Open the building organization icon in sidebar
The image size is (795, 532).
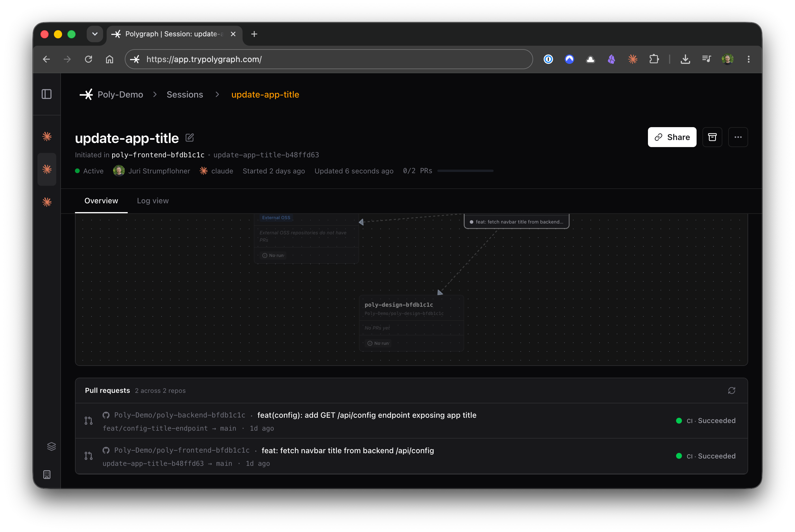[47, 474]
